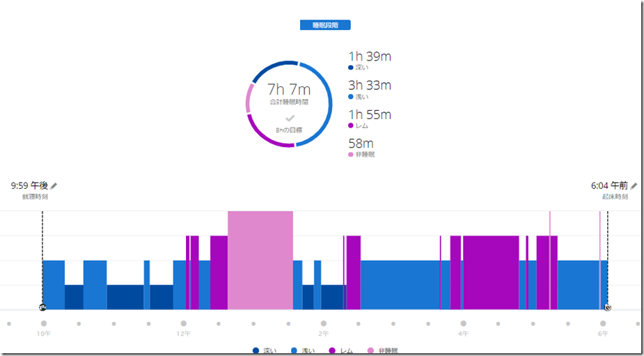Viewport: 644px width, 356px height.
Task: Click the large pink awake block in chart
Action: pyautogui.click(x=260, y=261)
